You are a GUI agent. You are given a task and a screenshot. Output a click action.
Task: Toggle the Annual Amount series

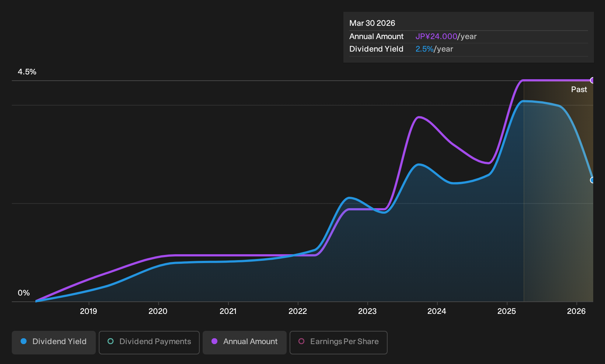tap(245, 342)
